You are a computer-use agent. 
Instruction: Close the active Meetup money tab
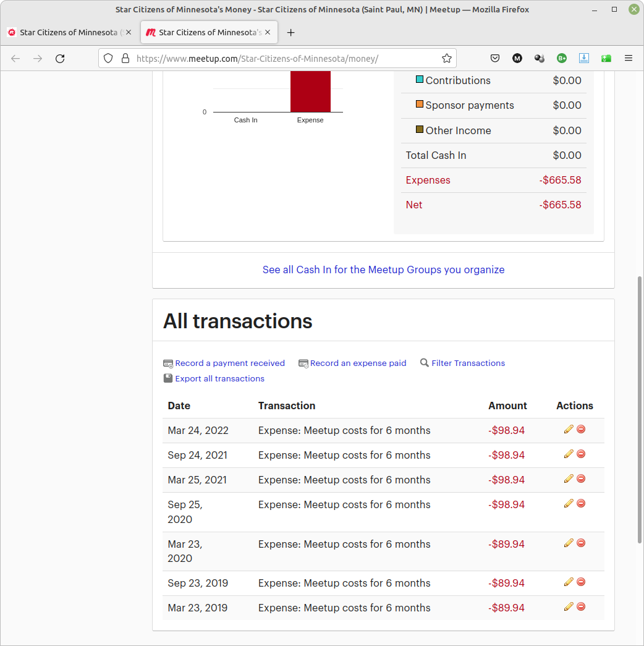(268, 32)
